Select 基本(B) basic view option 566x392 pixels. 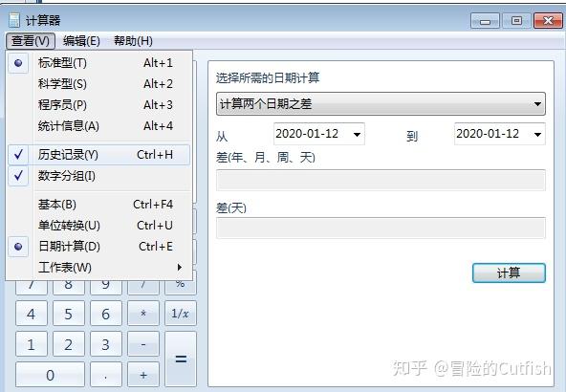click(98, 205)
